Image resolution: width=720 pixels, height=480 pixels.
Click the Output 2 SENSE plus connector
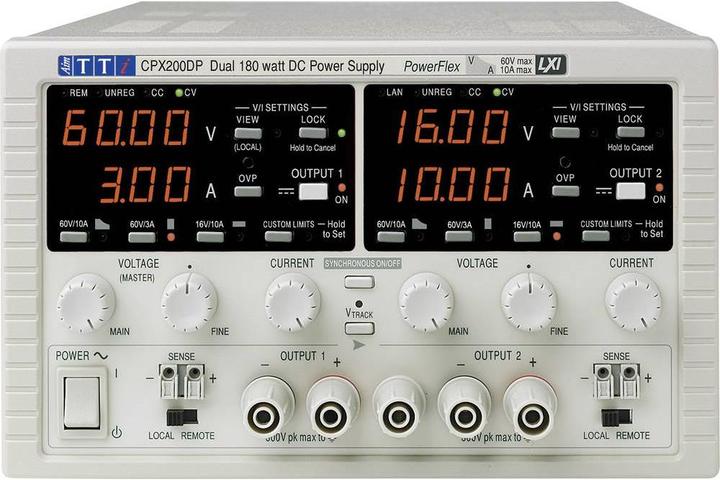tap(629, 381)
